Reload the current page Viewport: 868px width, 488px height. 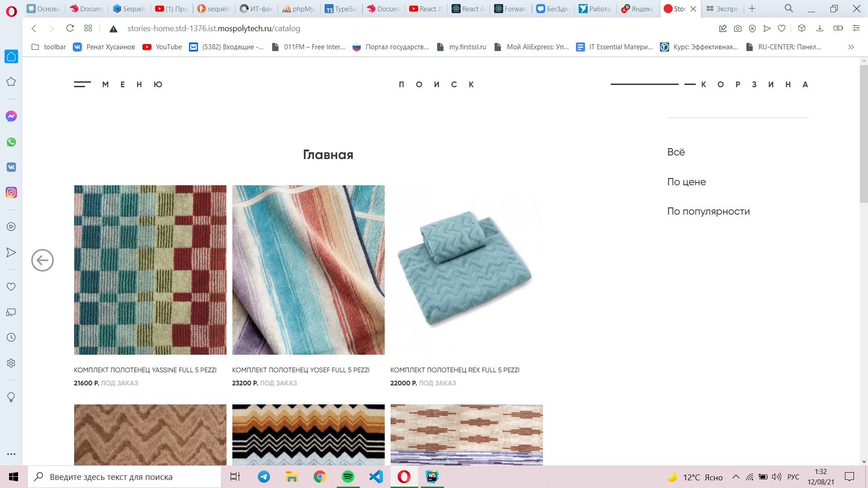(70, 28)
